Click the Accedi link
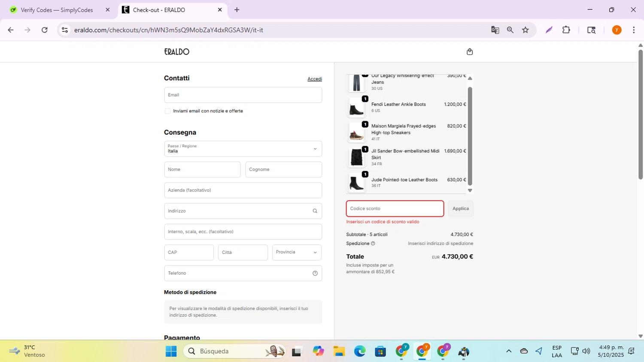 (x=315, y=79)
